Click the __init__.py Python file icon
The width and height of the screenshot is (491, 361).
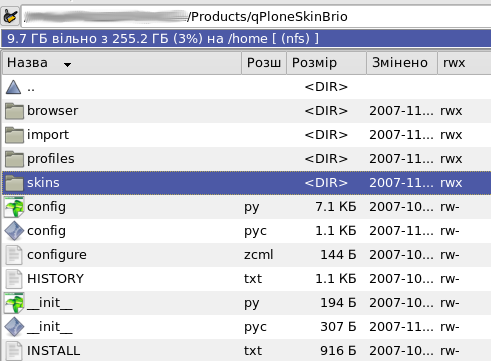coord(14,303)
